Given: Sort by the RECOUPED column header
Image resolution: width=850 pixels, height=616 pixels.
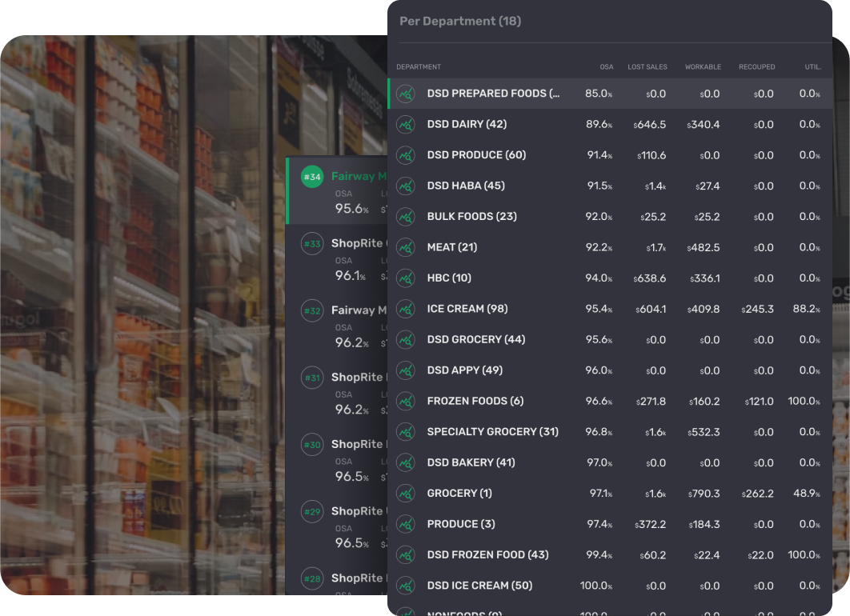Looking at the screenshot, I should [x=756, y=67].
